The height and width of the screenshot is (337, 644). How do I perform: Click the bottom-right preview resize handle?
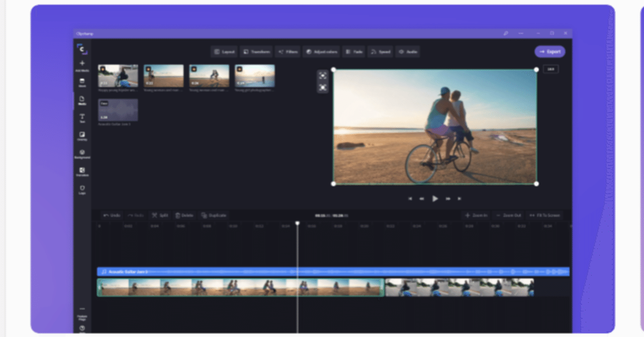point(536,184)
